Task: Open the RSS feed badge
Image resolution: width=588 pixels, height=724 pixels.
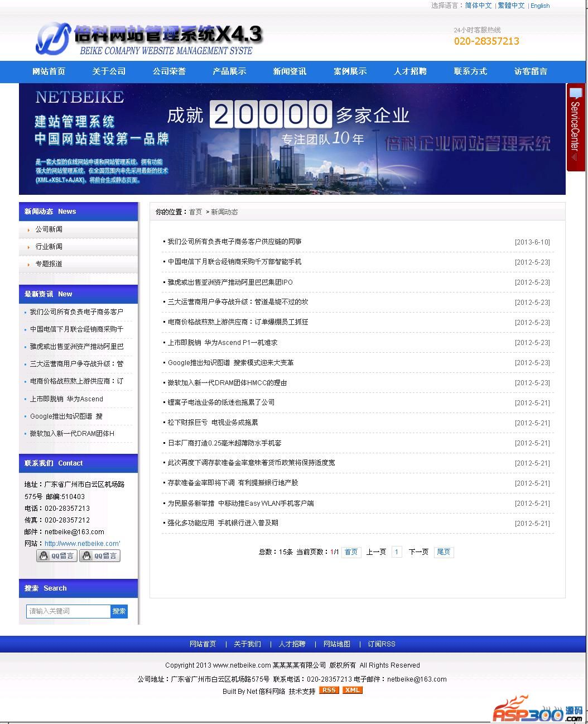Action: [329, 690]
